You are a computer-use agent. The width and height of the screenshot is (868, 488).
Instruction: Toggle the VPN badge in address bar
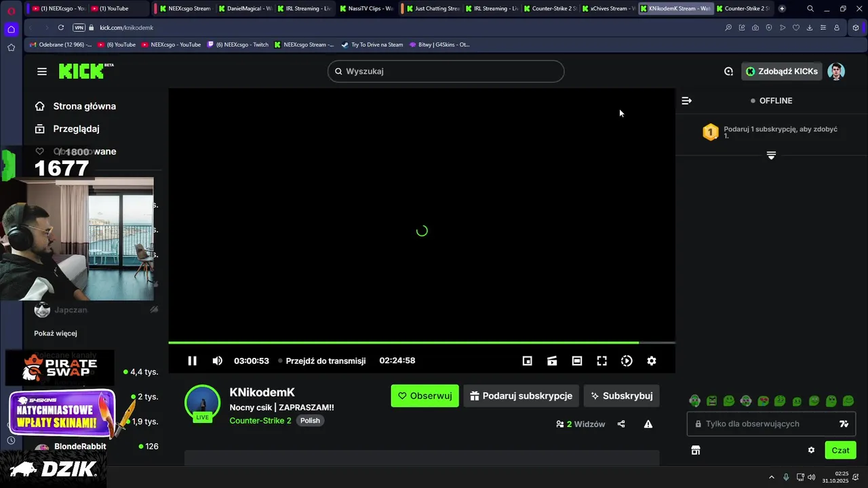tap(79, 28)
